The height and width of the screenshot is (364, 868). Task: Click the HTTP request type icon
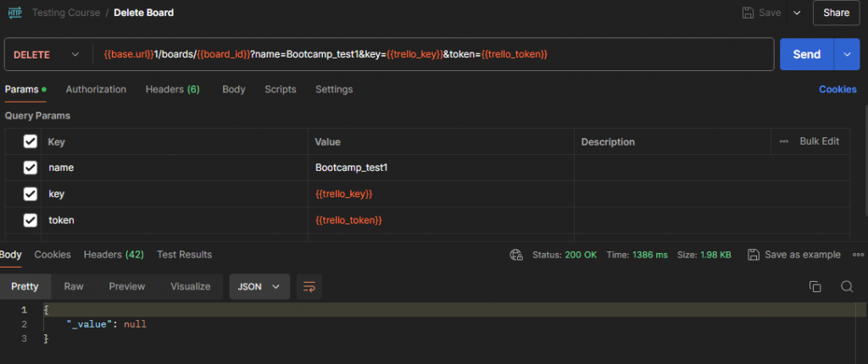[x=15, y=12]
